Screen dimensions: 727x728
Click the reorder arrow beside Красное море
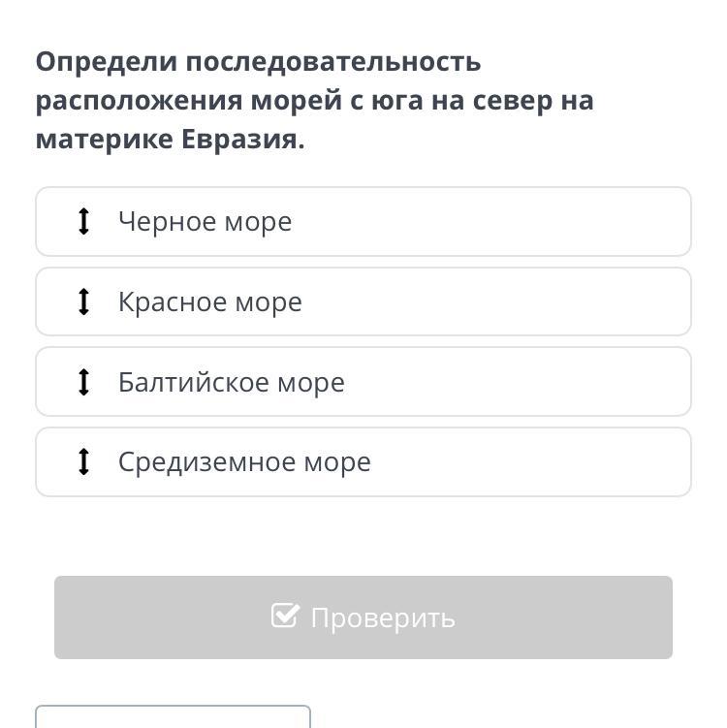pos(83,301)
